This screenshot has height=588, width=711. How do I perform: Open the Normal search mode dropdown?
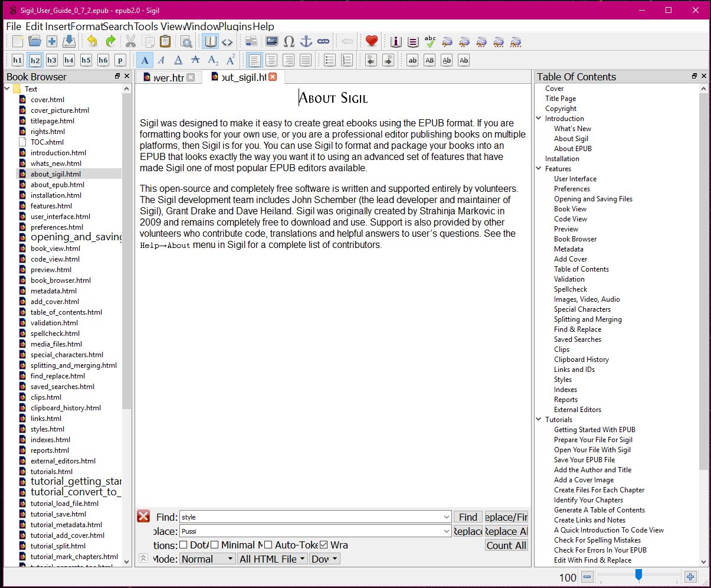point(208,558)
